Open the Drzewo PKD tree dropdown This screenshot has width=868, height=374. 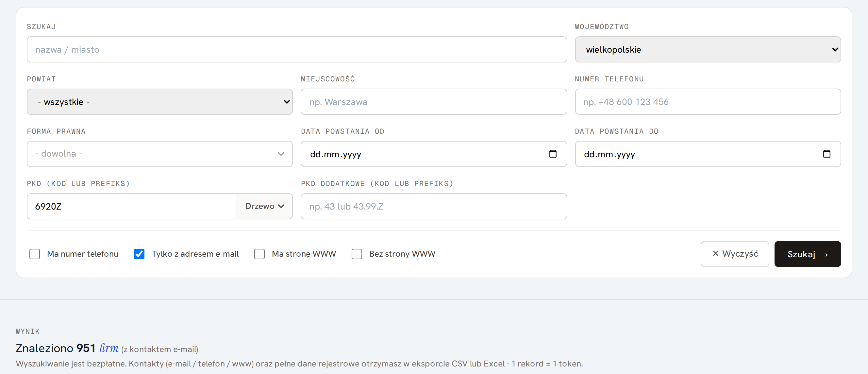[x=264, y=206]
